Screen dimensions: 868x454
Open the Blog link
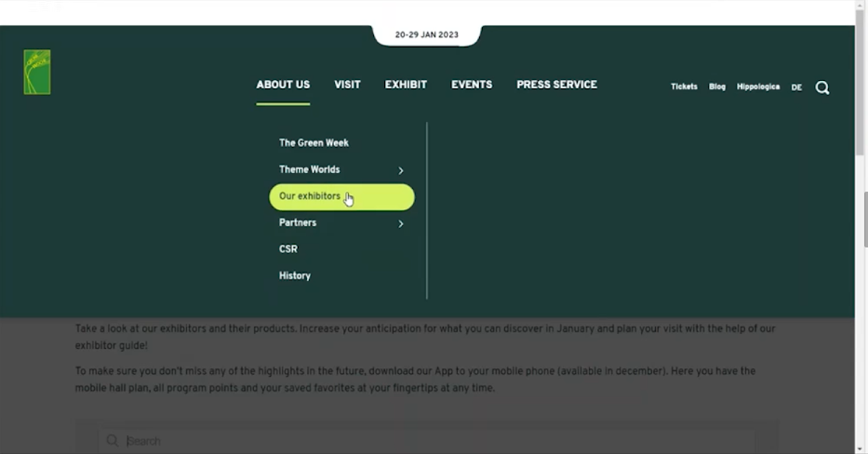717,87
